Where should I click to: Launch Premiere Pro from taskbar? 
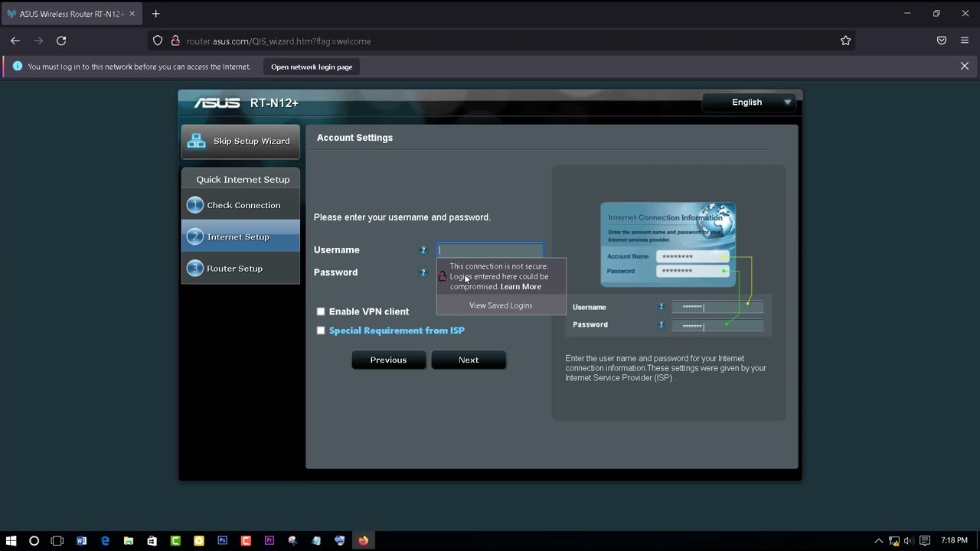coord(269,540)
